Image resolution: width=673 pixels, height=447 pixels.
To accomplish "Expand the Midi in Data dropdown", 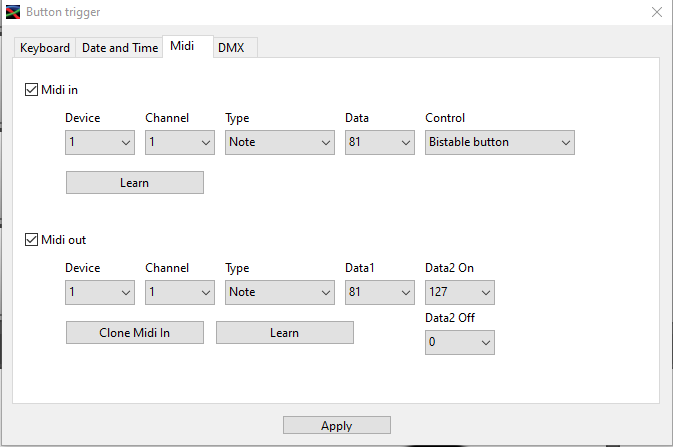I will [380, 143].
